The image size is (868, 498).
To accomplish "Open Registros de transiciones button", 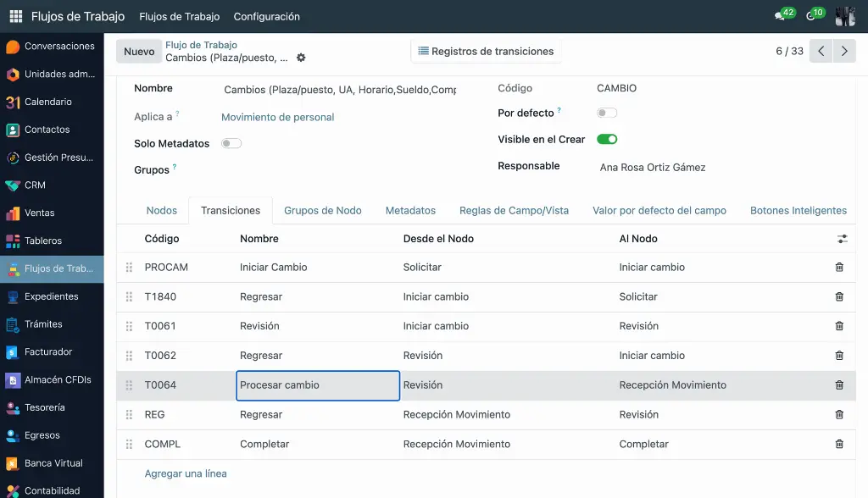I will (486, 51).
